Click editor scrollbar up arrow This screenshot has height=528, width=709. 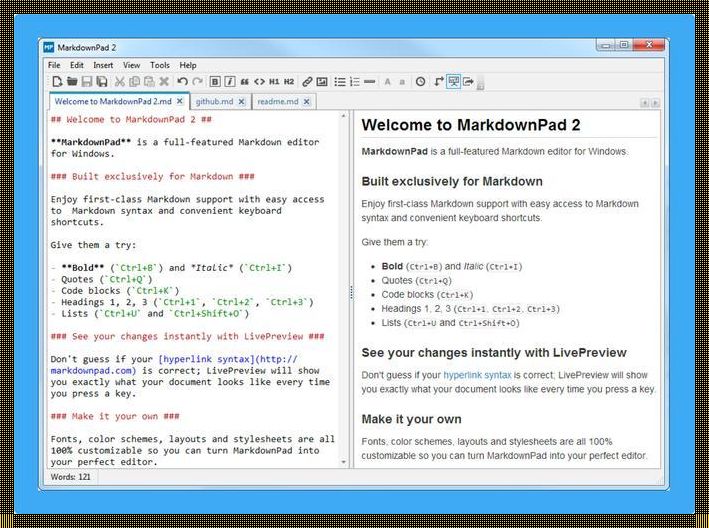pos(343,116)
